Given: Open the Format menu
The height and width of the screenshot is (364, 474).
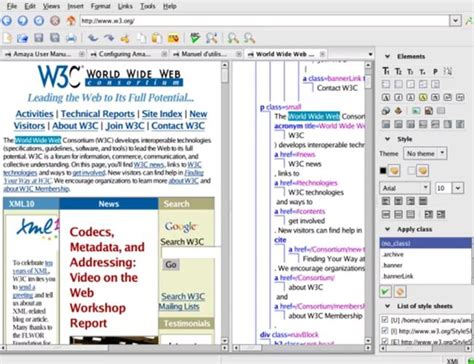Looking at the screenshot, I should click(x=101, y=6).
